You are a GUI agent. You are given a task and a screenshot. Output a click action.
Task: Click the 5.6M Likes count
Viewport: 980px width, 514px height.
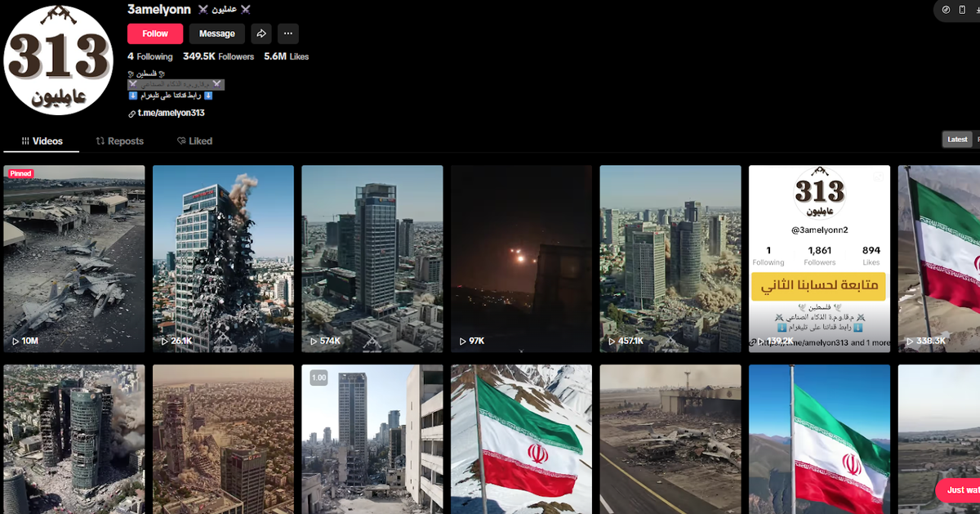[x=286, y=56]
